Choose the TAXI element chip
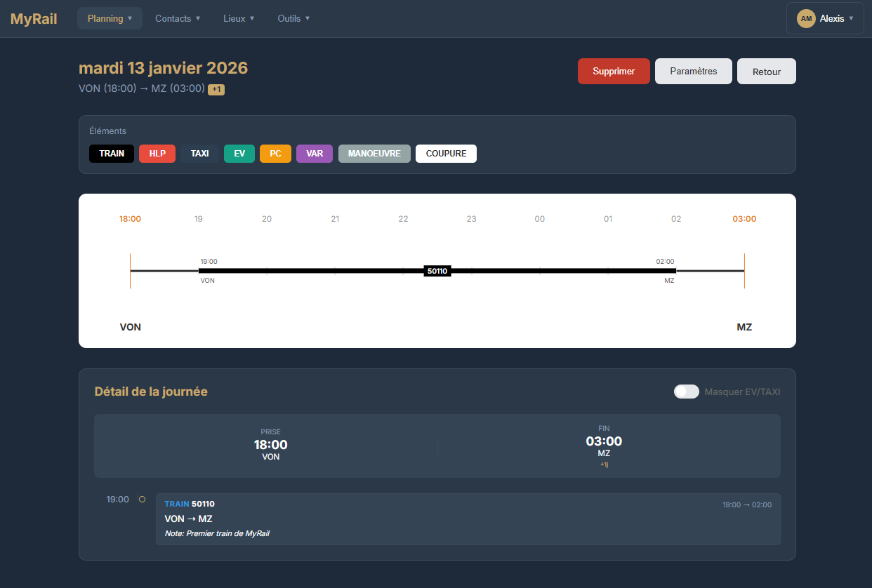Viewport: 872px width, 588px height. coord(199,154)
